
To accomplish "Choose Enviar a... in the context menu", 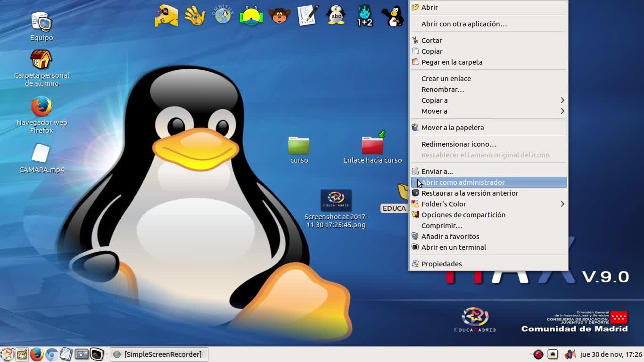I will point(489,172).
